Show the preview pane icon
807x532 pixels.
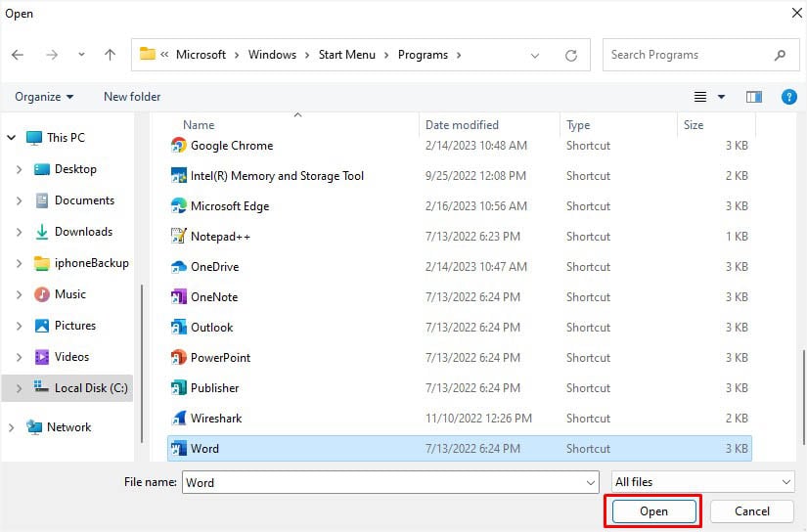click(754, 97)
